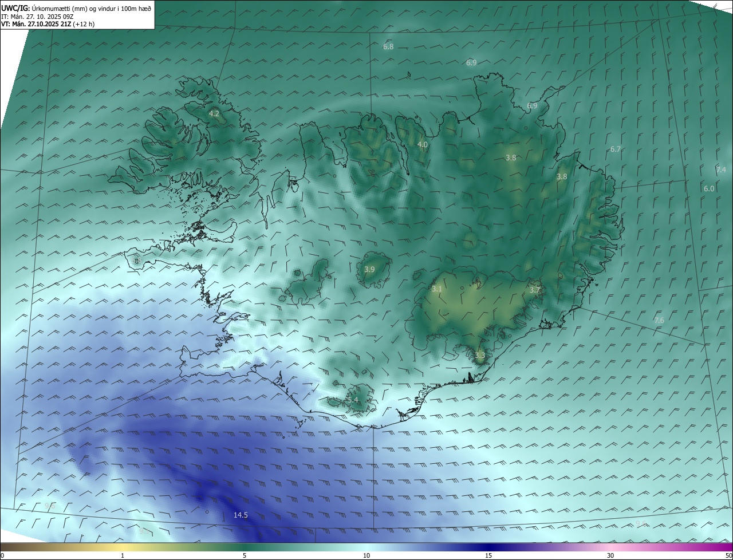Click the 5.4 value near the south coast
Image resolution: width=733 pixels, height=560 pixels.
pos(353,400)
